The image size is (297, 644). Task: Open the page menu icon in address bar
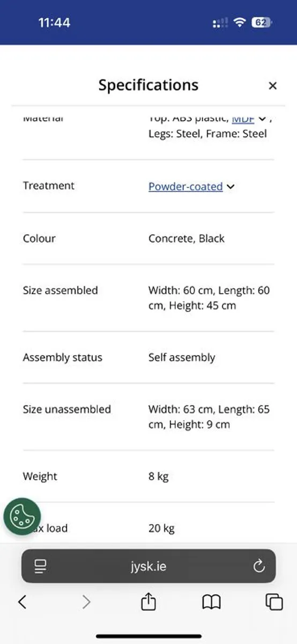(x=40, y=566)
